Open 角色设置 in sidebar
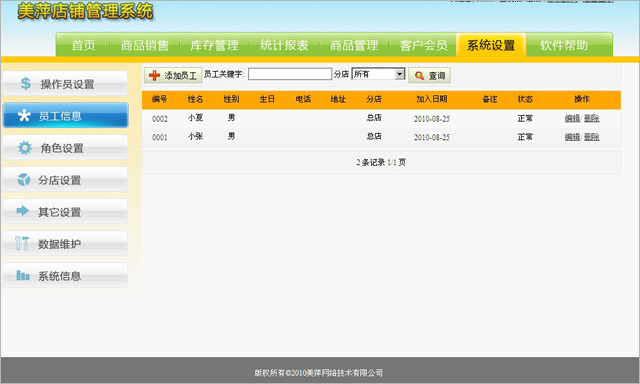 [x=65, y=147]
